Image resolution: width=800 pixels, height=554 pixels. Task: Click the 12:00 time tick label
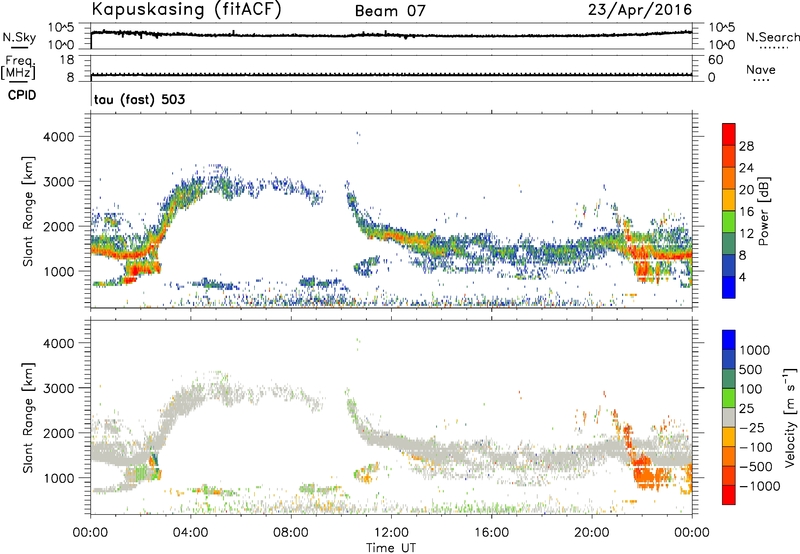(391, 533)
